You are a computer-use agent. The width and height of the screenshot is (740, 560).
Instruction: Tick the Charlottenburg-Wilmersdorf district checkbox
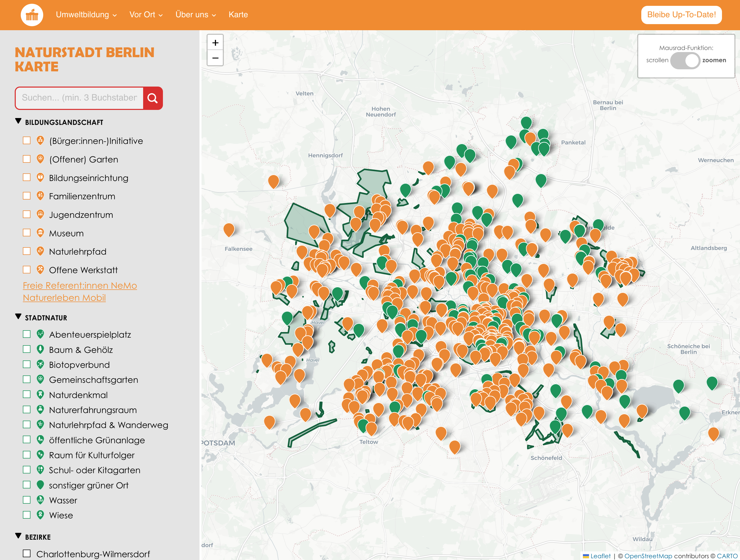coord(27,553)
